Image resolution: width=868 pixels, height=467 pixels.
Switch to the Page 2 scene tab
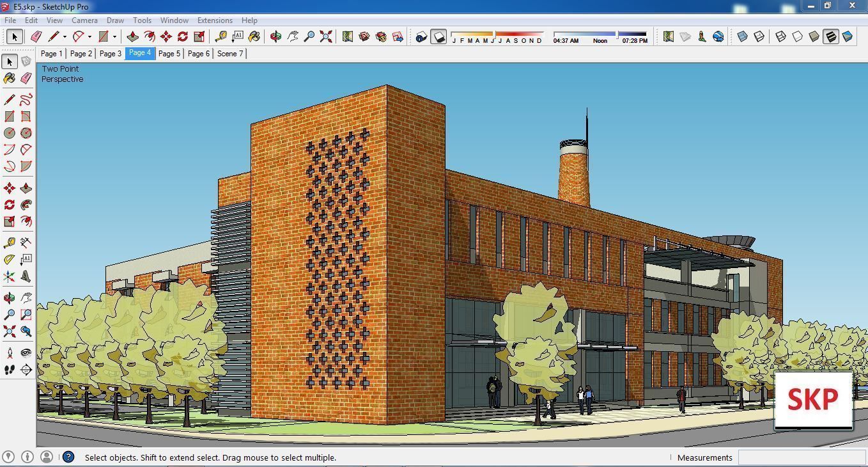point(81,54)
